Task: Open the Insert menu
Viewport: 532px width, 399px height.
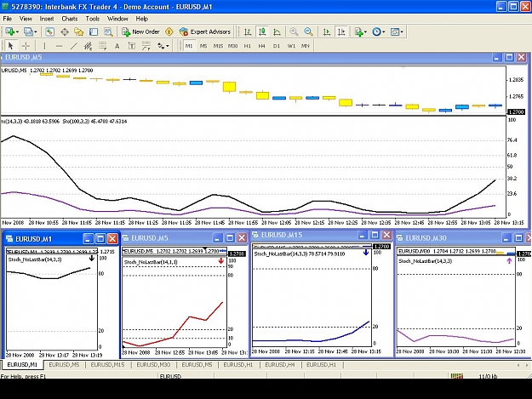Action: (47, 19)
